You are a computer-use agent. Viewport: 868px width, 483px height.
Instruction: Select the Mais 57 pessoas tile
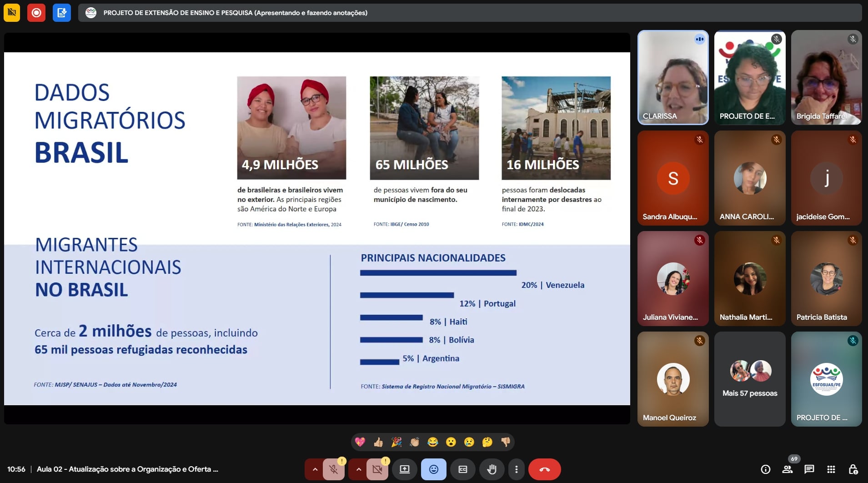click(750, 379)
